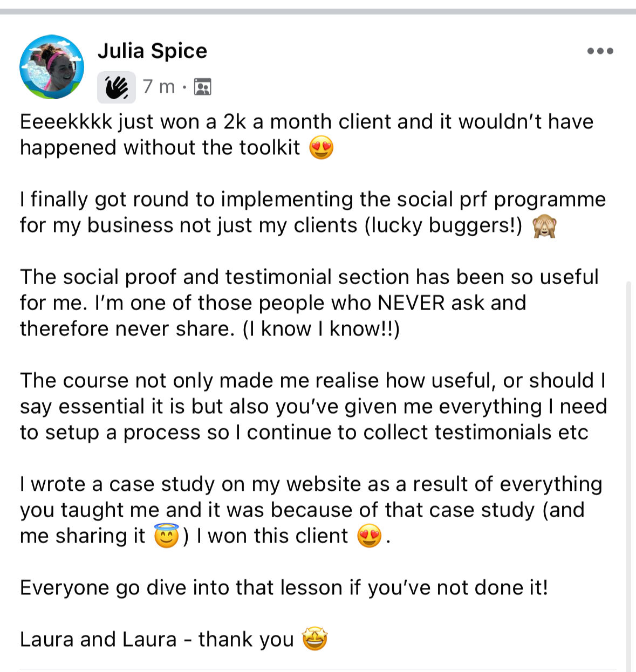Open the Julia Spice name link
This screenshot has width=636, height=672.
152,51
